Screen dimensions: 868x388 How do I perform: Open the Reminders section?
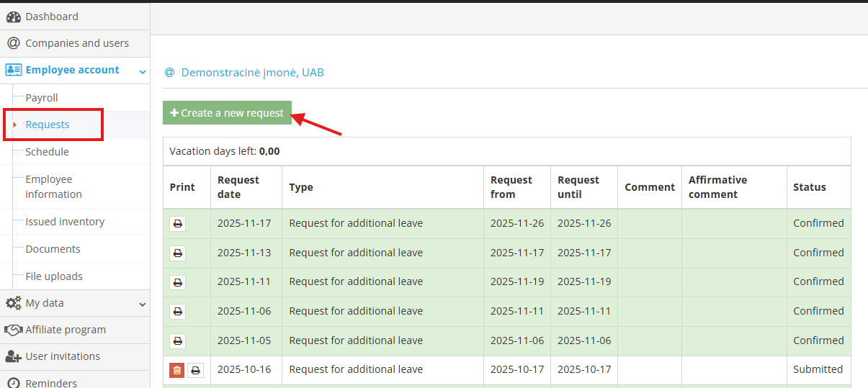point(51,383)
